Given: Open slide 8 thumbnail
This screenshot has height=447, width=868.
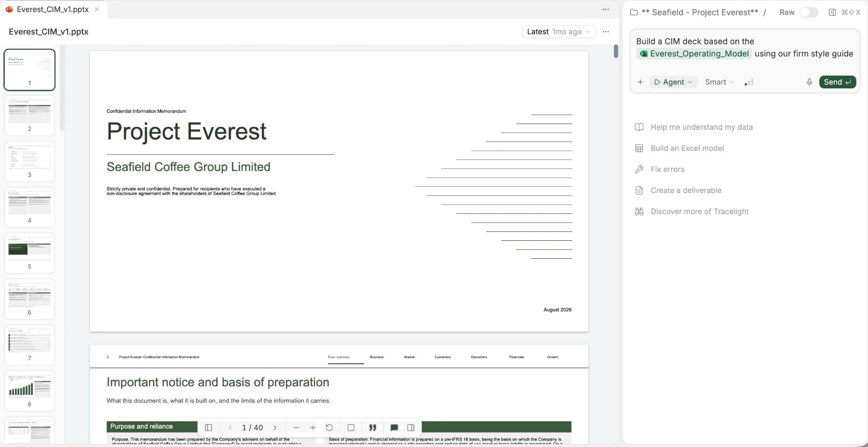Looking at the screenshot, I should point(29,391).
